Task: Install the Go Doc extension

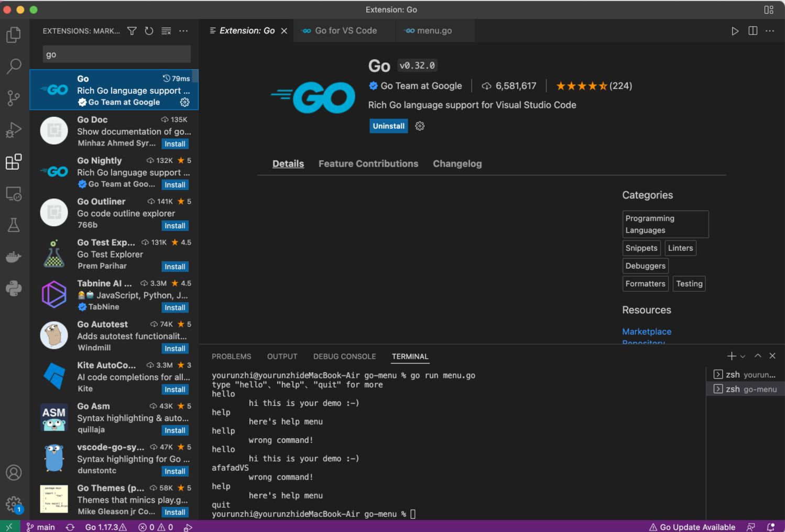Action: tap(175, 144)
